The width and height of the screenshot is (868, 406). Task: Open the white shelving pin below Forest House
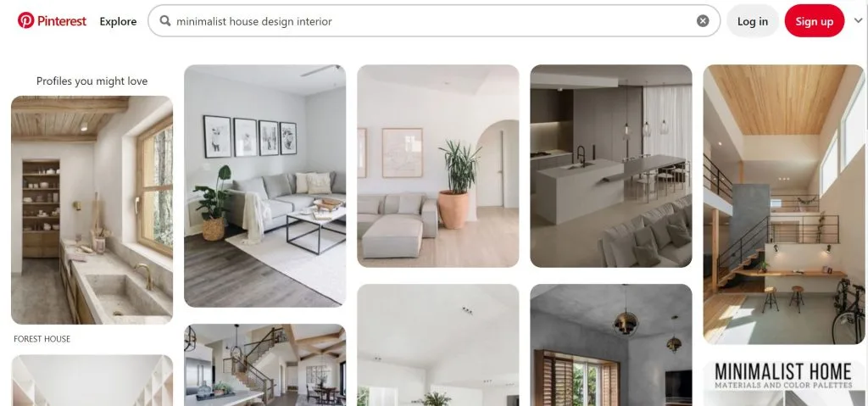point(92,381)
